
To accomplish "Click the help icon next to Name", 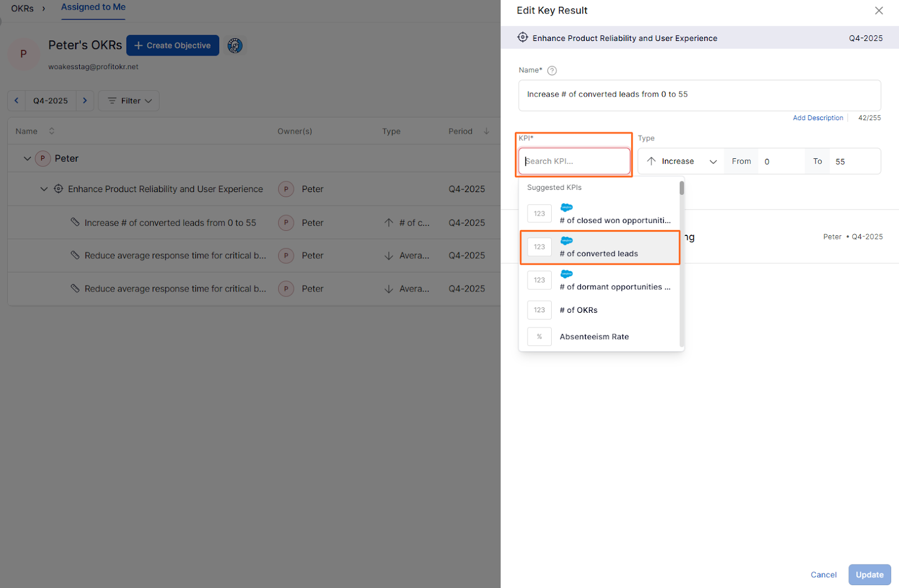I will 552,71.
